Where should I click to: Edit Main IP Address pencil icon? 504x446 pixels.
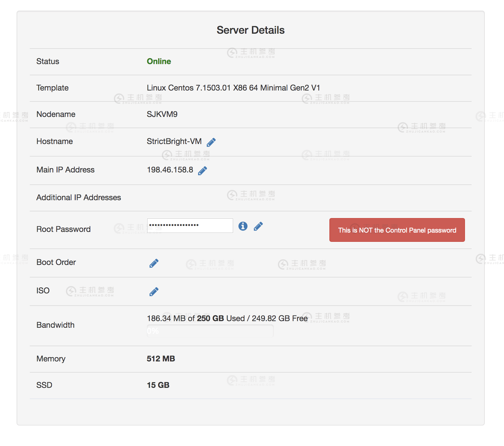pyautogui.click(x=202, y=170)
